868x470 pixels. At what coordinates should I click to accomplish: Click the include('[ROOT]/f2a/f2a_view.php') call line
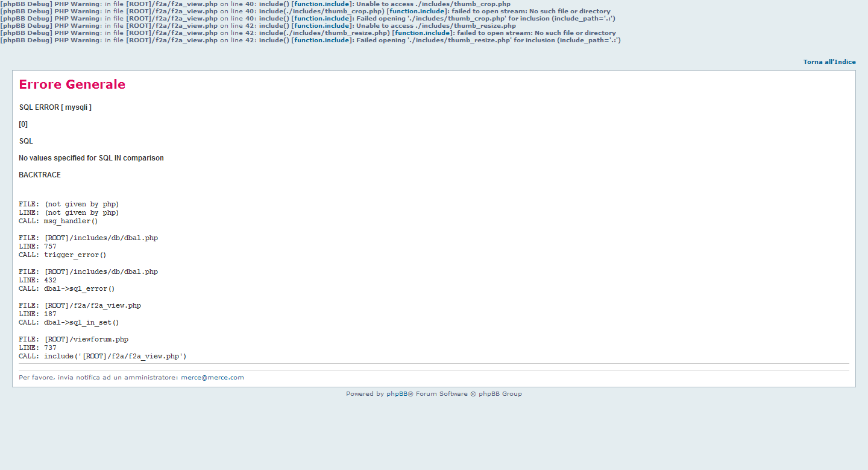click(x=102, y=357)
